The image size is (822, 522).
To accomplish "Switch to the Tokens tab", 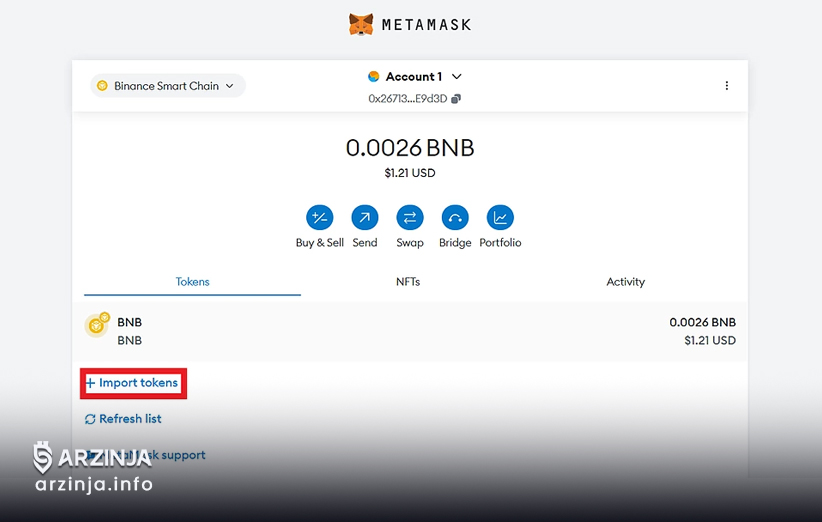I will click(192, 282).
